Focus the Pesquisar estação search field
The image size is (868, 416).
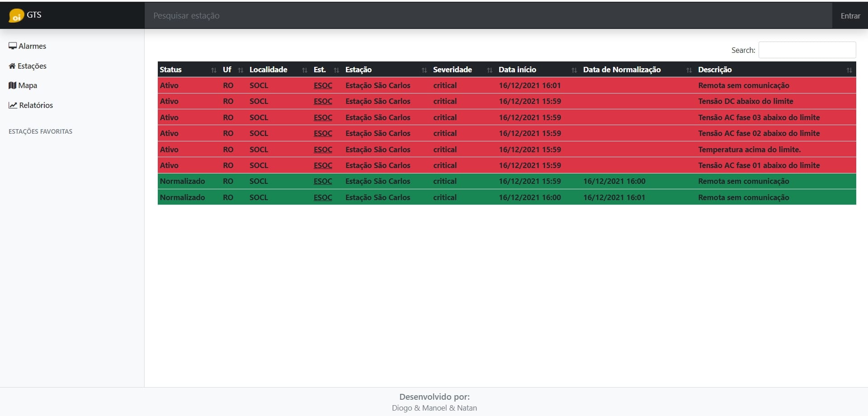tap(488, 16)
